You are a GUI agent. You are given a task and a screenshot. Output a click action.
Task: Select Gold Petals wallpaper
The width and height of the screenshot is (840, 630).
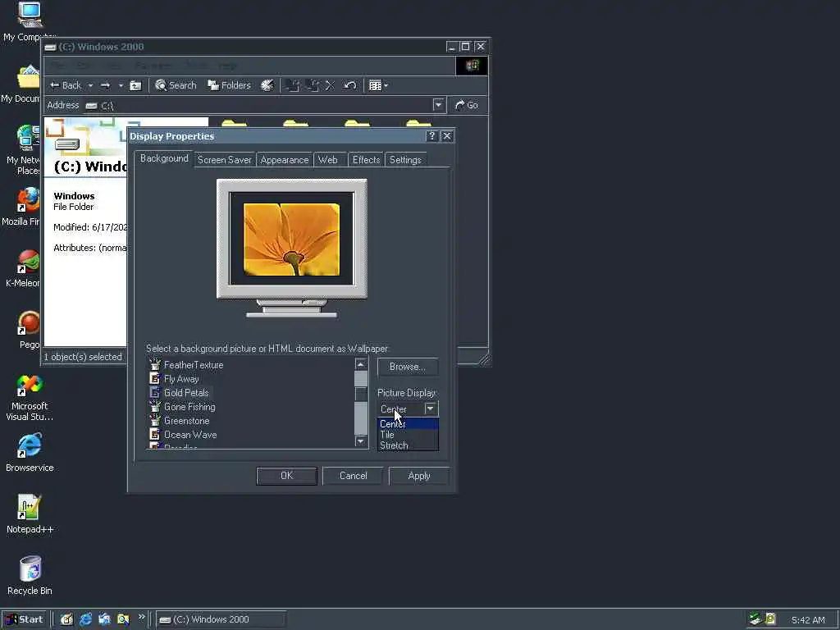(186, 393)
